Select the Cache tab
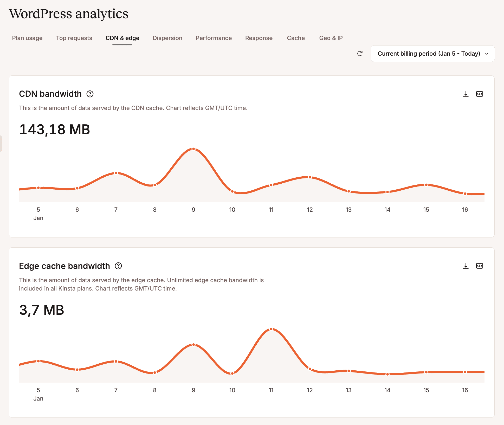The image size is (504, 425). 296,38
